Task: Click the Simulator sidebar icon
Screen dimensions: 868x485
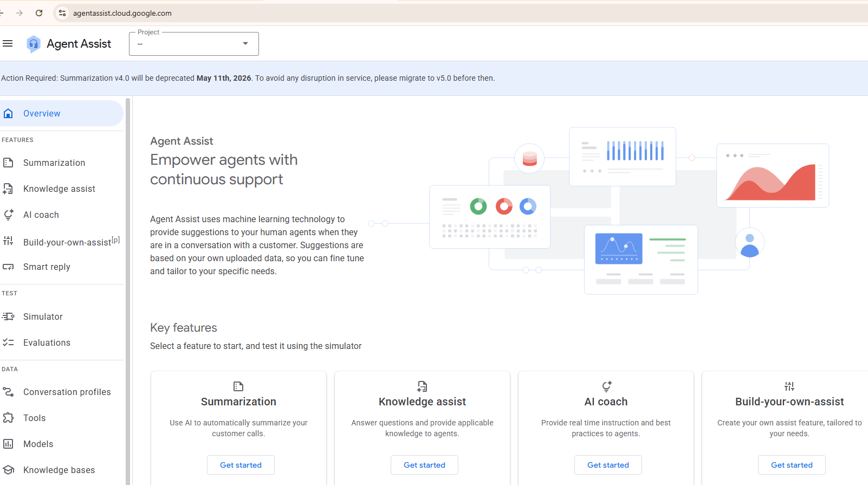Action: pyautogui.click(x=8, y=316)
